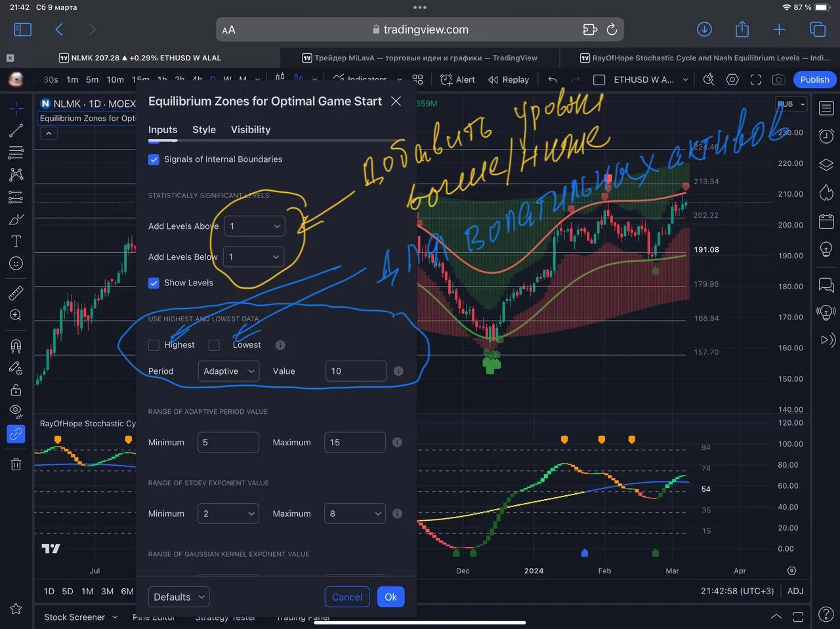Click the Value input field showing 10

(356, 371)
